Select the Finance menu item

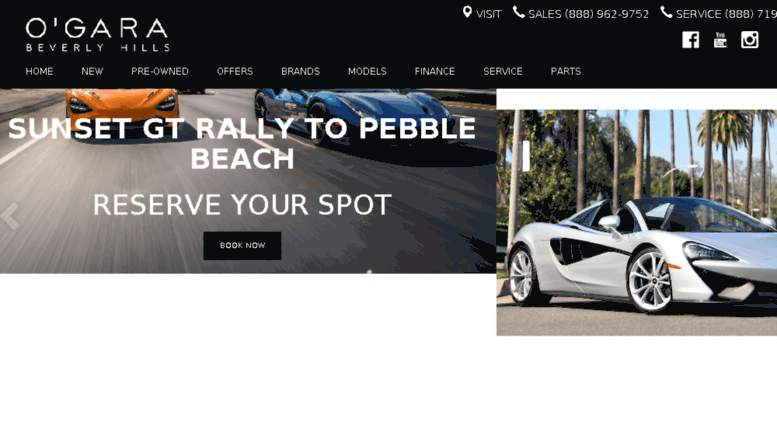point(435,71)
